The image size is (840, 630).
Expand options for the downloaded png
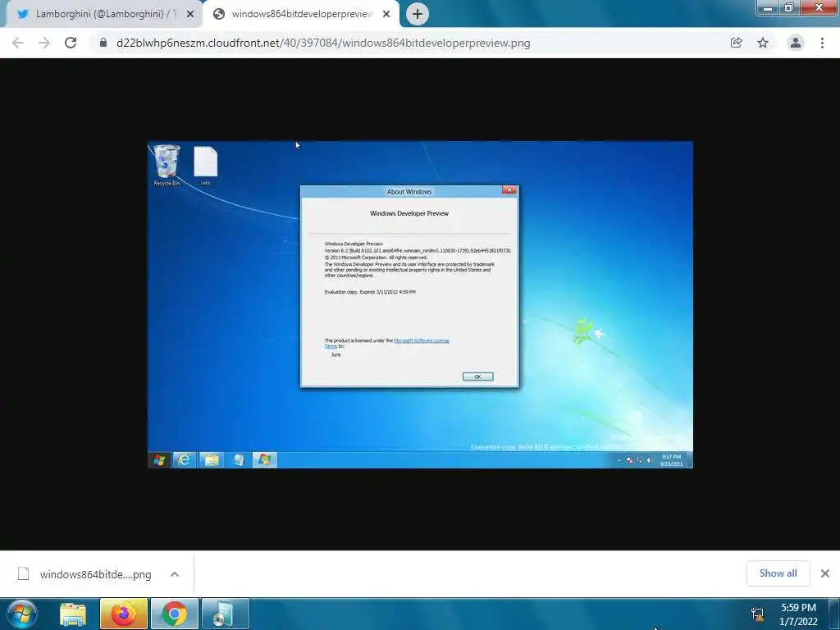pos(175,574)
